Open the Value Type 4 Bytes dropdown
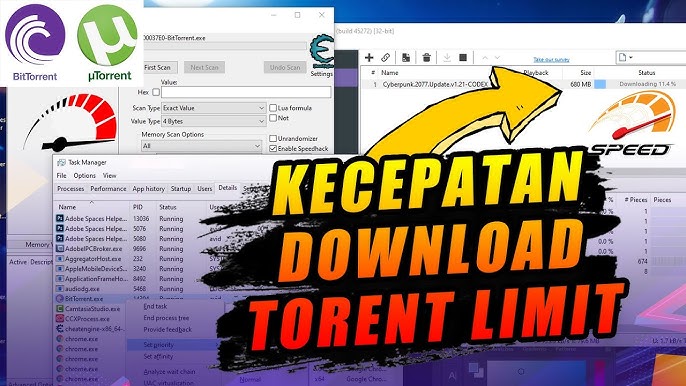Screen dimensions: 686x386 pyautogui.click(x=214, y=121)
